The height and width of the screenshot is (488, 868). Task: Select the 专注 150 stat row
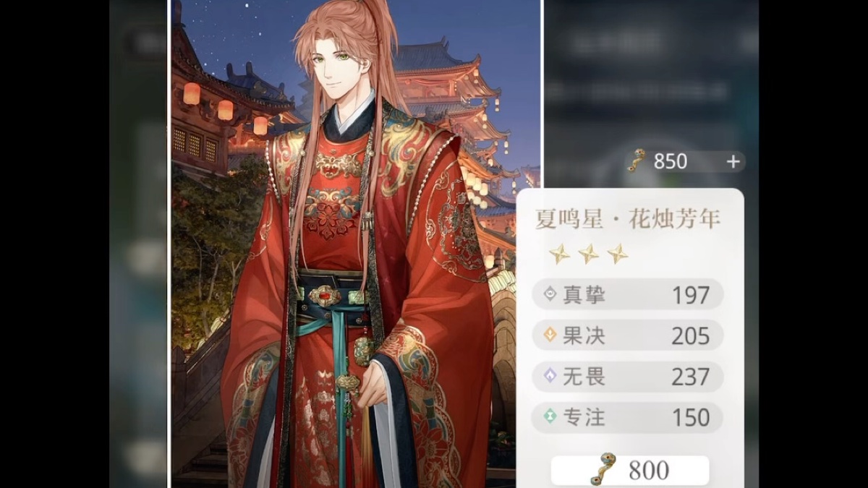tap(627, 417)
